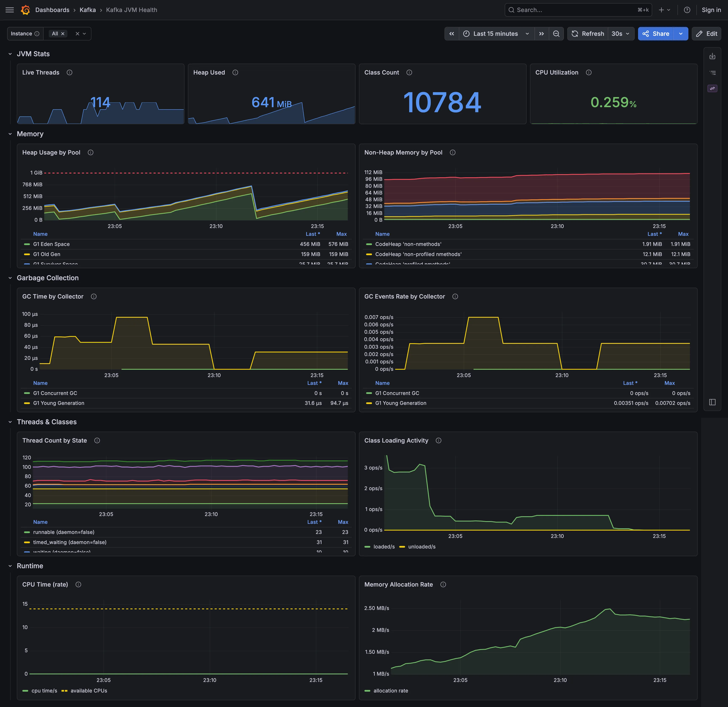Click the dock panel icon at sidebar bottom

[x=712, y=402]
